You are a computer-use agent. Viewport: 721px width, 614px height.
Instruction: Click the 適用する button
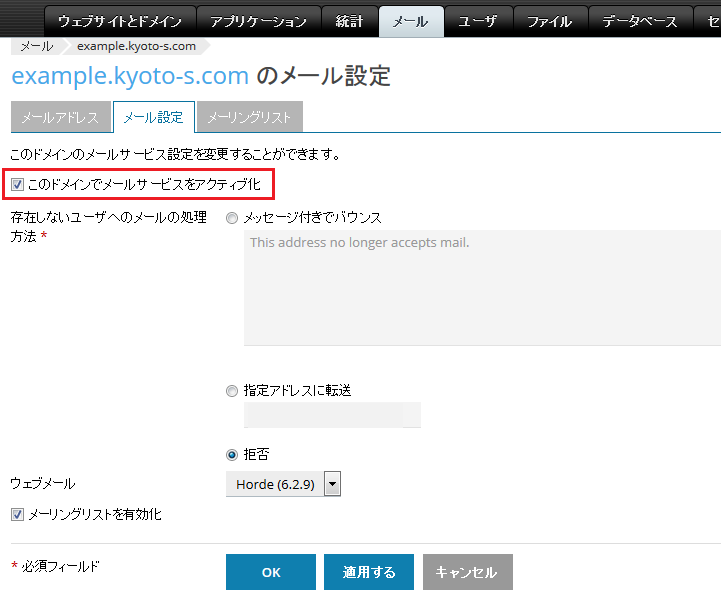tap(369, 572)
